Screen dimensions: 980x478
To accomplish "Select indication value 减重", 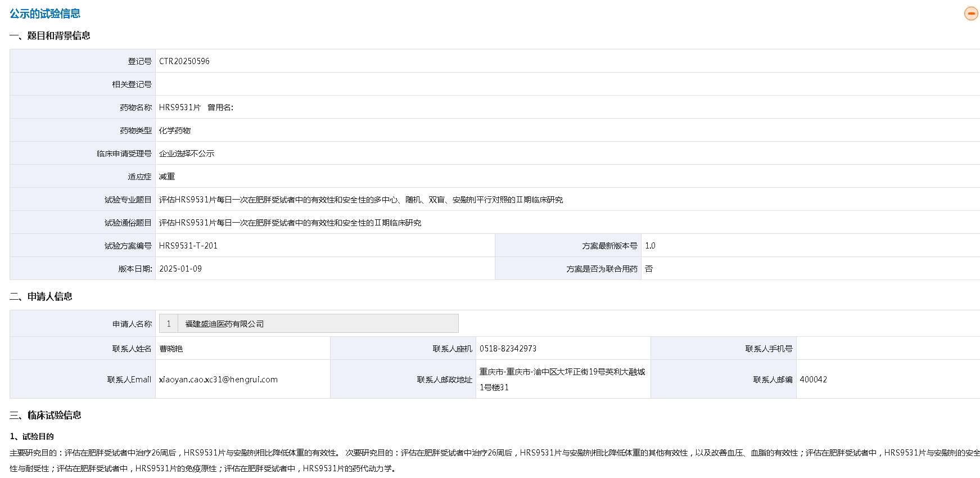I will point(167,177).
